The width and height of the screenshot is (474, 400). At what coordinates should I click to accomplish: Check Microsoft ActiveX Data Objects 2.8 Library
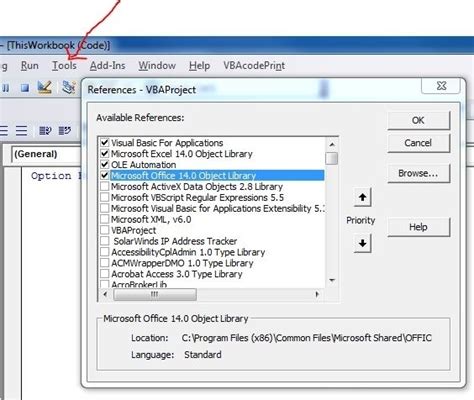pos(105,186)
